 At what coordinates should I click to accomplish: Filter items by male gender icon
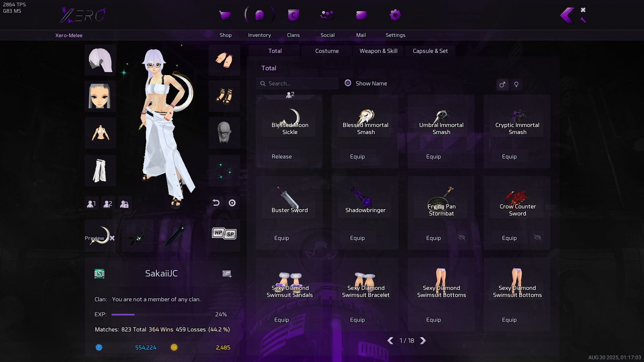502,84
